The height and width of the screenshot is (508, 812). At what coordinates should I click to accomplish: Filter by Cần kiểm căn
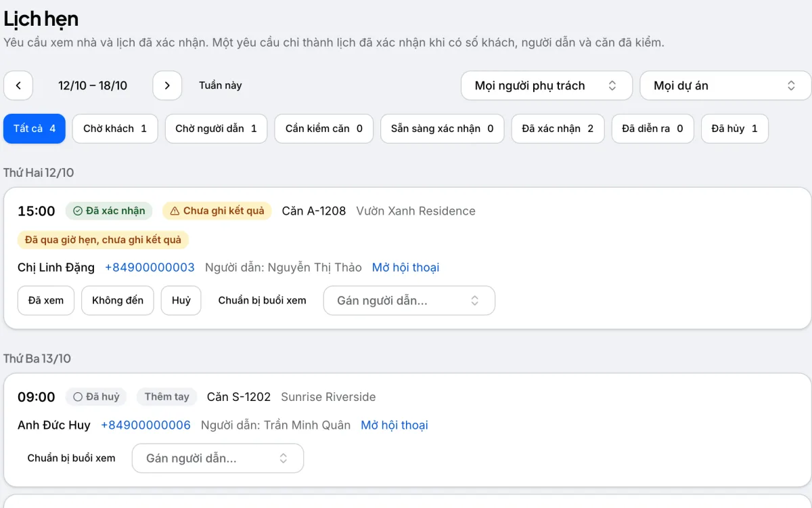coord(324,129)
